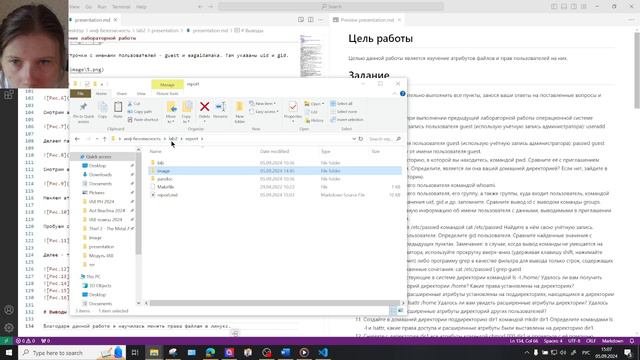Click the VS Code notifications bell
640x360 pixels.
click(632, 341)
